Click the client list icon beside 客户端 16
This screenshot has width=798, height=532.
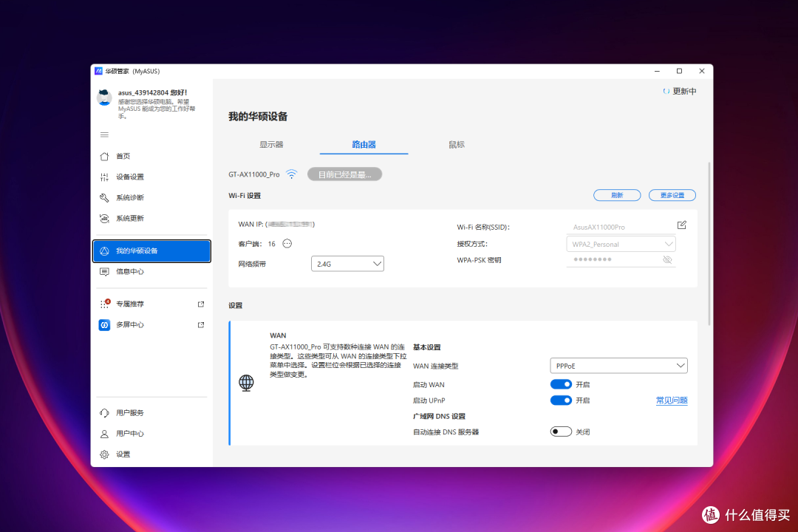(287, 243)
